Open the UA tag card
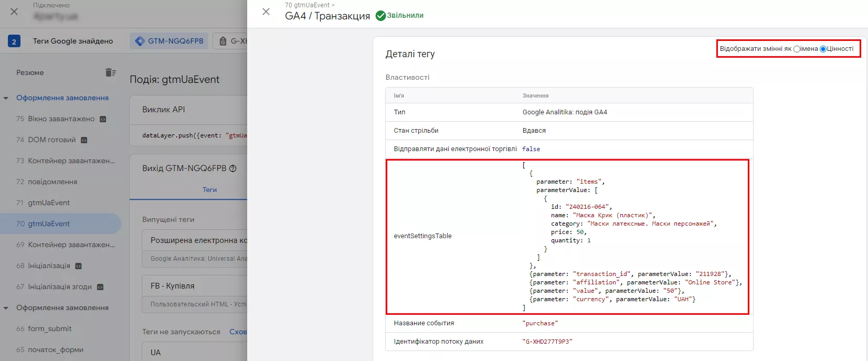This screenshot has height=361, width=868. (x=195, y=352)
